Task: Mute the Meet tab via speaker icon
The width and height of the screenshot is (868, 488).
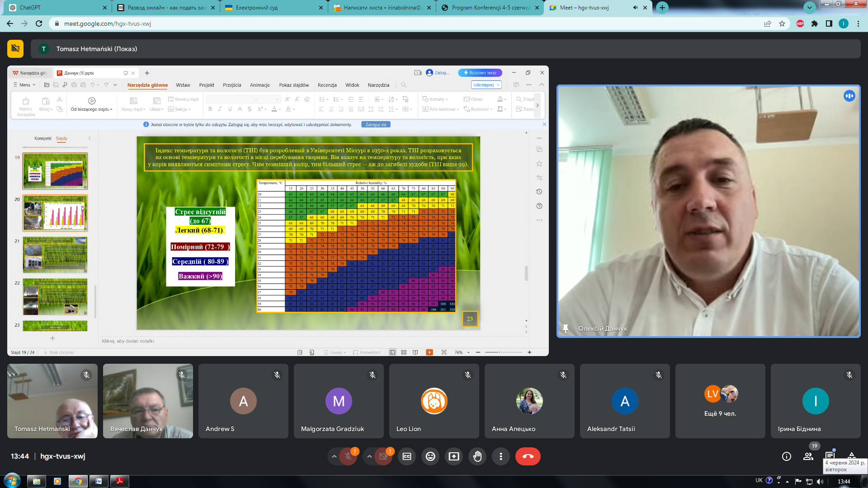Action: (635, 8)
